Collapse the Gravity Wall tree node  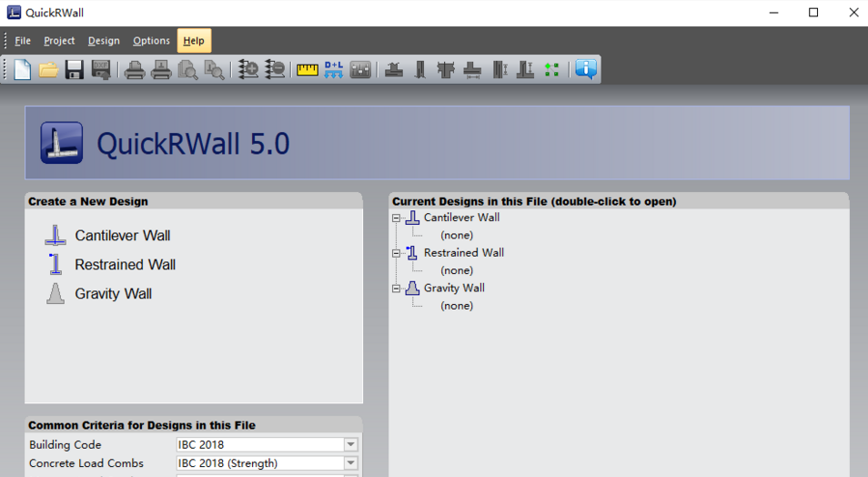[x=397, y=289]
